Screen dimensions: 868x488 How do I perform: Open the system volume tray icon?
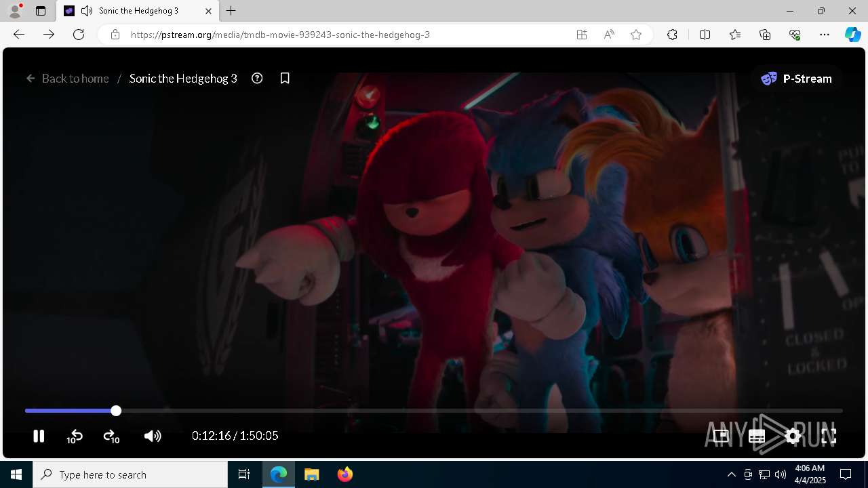pos(781,474)
